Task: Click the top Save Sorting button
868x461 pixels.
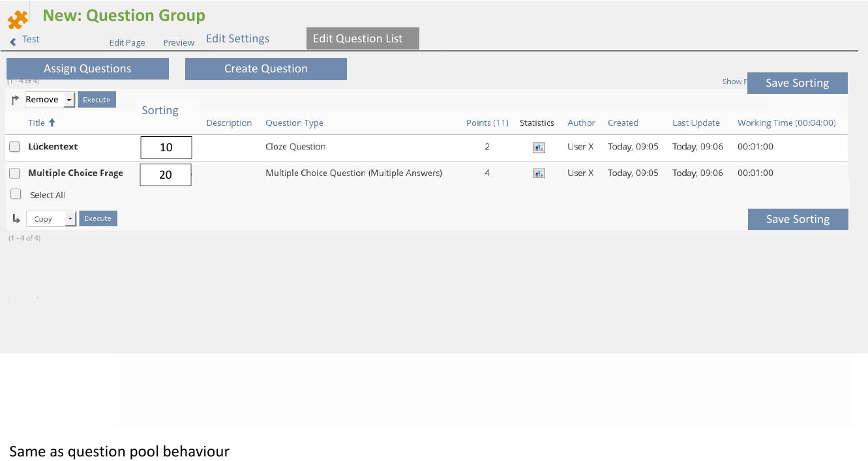Action: pyautogui.click(x=797, y=83)
